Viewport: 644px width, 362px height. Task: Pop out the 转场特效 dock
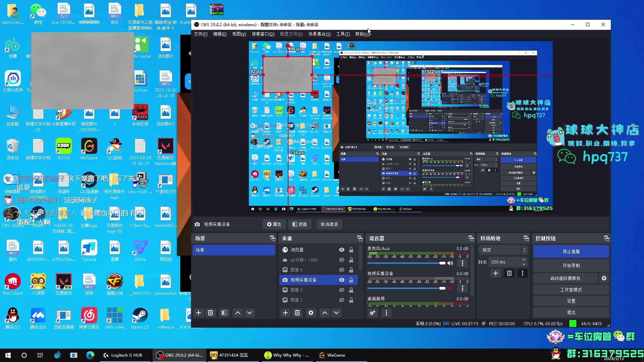click(526, 238)
